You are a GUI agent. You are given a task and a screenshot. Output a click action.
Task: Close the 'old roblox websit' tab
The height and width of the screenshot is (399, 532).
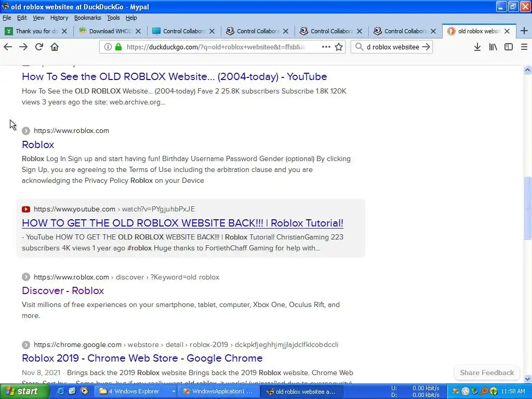[x=507, y=31]
